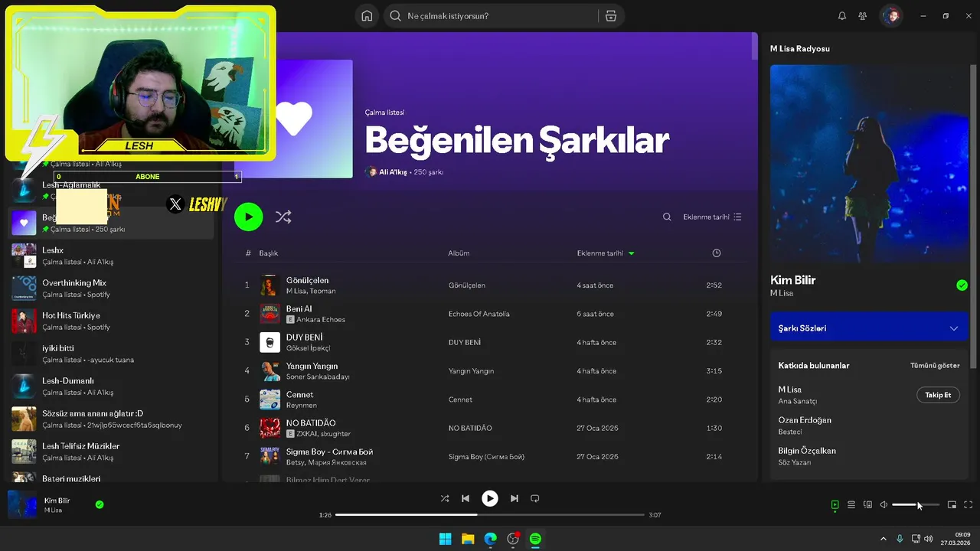Select the Beni Al track
The height and width of the screenshot is (551, 980).
coord(491,314)
